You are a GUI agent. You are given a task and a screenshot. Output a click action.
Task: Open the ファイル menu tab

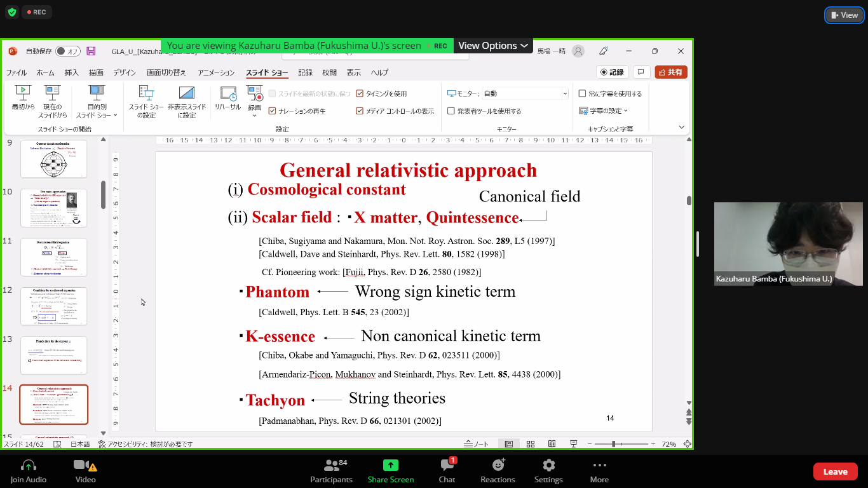point(17,72)
